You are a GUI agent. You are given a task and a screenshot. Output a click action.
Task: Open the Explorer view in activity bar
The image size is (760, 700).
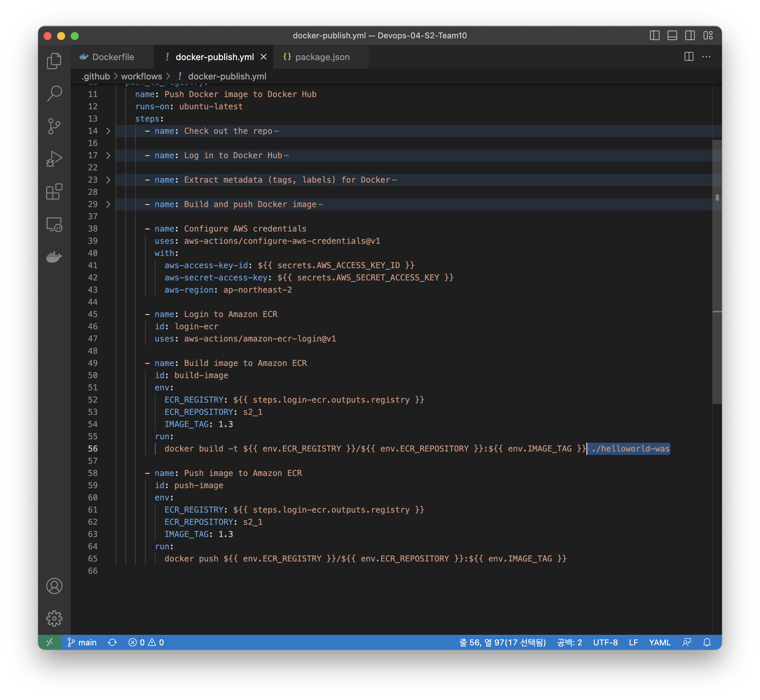[x=54, y=61]
